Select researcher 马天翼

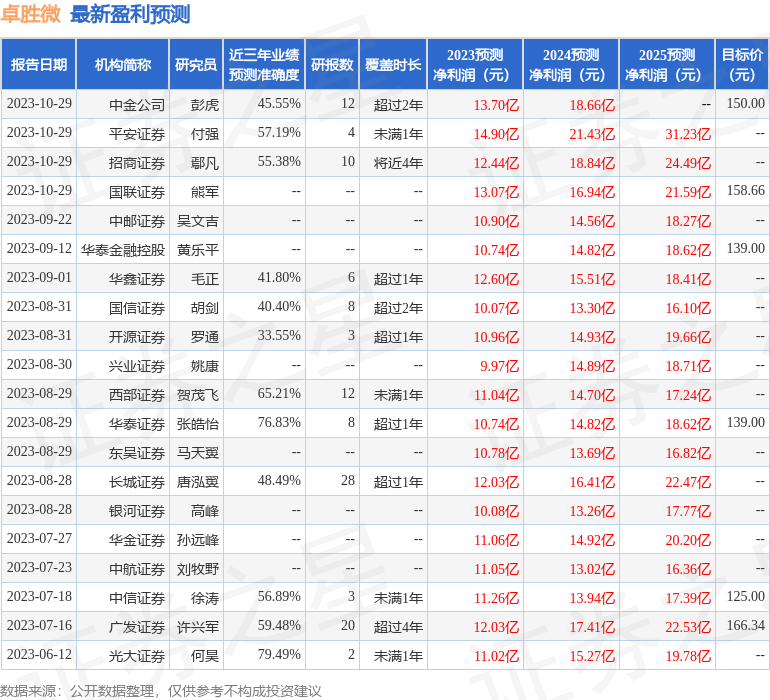point(198,452)
